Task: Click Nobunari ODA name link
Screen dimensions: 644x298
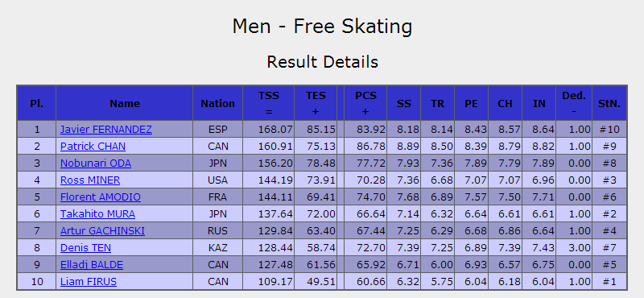Action: point(96,163)
